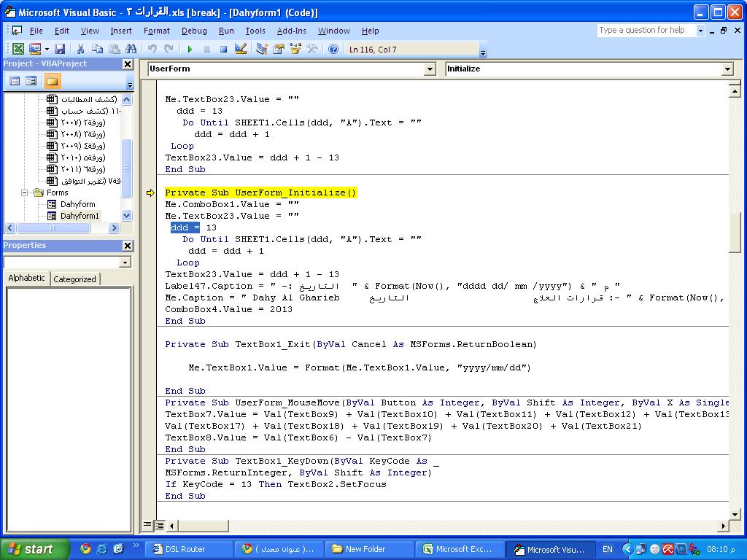Select Dahyform1 in the Forms folder
Viewport: 747px width, 560px height.
pyautogui.click(x=80, y=216)
